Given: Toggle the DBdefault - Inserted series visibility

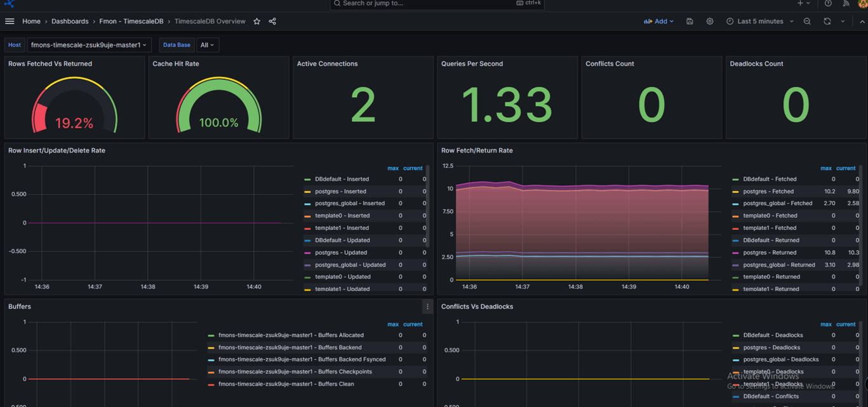Looking at the screenshot, I should (x=342, y=179).
